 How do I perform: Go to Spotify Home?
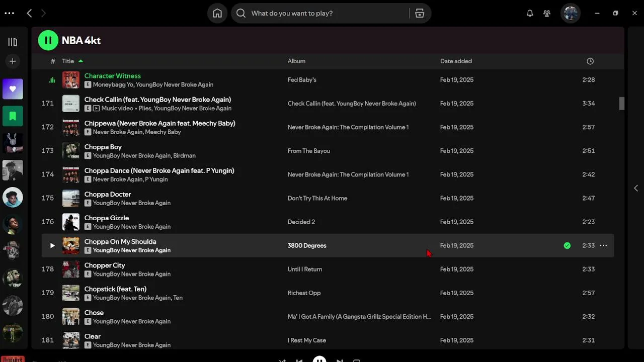coord(217,14)
